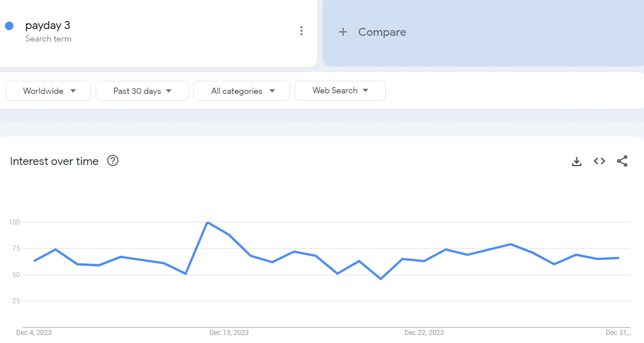The width and height of the screenshot is (644, 343).
Task: Expand the Worldwide region dropdown
Action: point(48,91)
